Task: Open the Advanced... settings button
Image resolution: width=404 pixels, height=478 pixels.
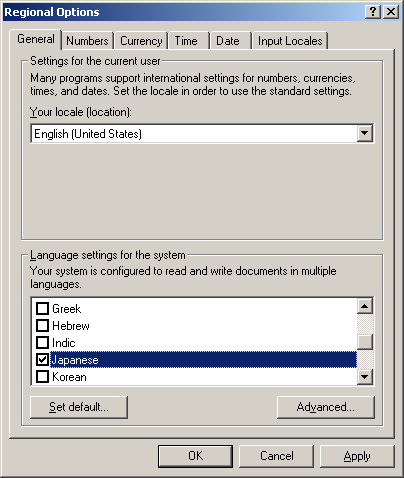Action: tap(326, 407)
